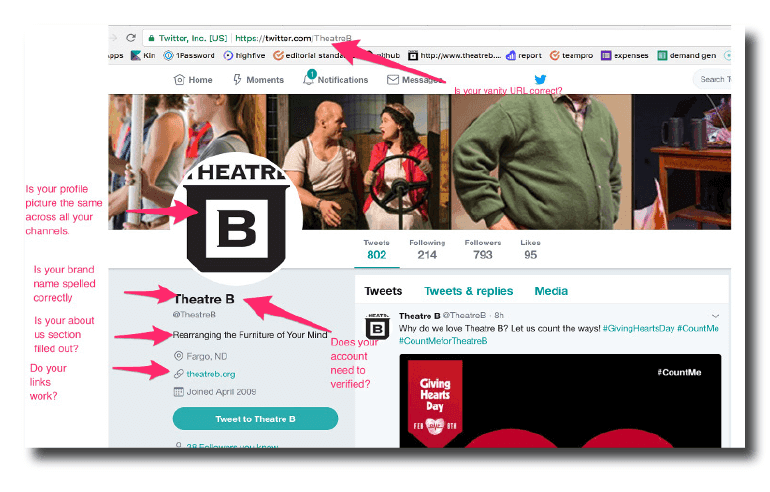Switch to Tweets & replies tab
Image resolution: width=770 pixels, height=492 pixels.
coord(468,291)
